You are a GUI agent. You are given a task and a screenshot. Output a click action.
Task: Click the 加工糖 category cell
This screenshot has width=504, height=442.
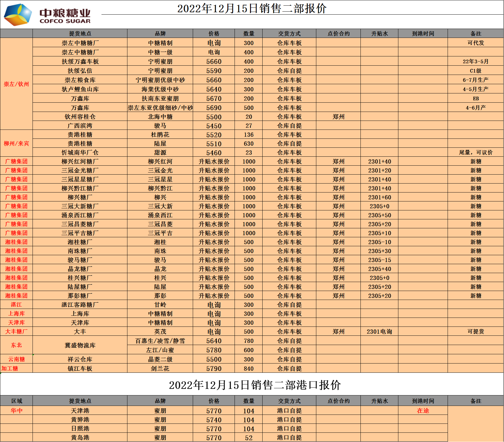click(x=10, y=369)
